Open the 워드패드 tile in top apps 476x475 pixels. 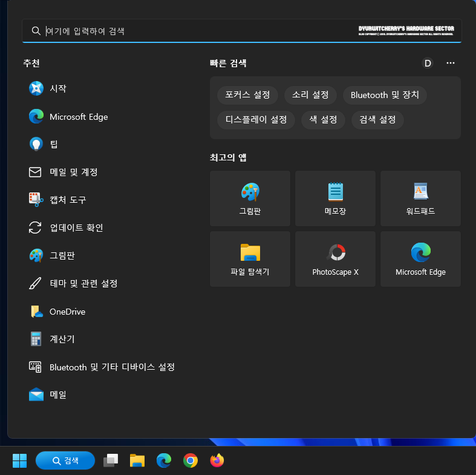click(420, 198)
